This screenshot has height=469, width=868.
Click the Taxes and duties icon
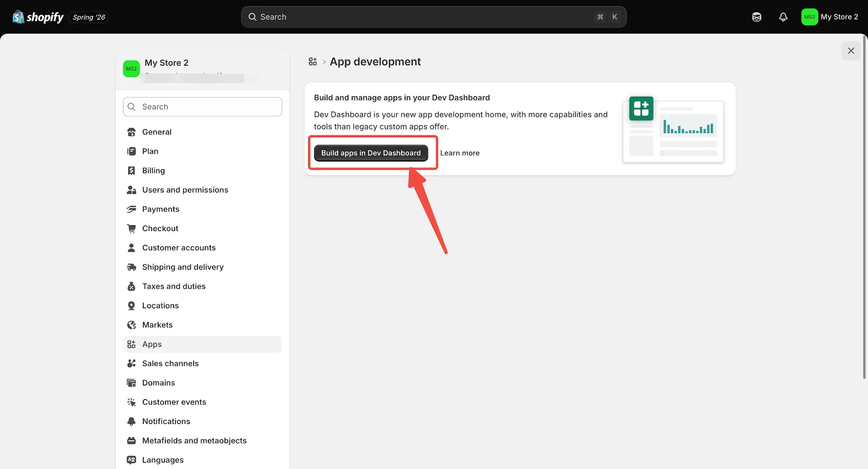[x=131, y=286]
